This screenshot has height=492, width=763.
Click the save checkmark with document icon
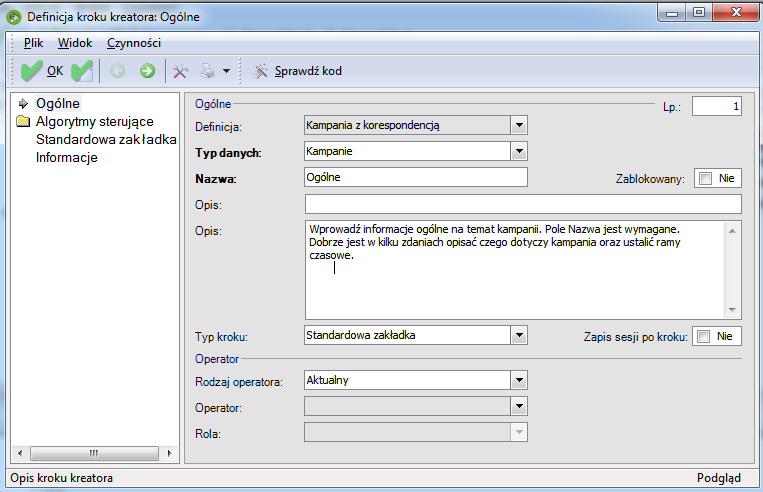pos(82,71)
